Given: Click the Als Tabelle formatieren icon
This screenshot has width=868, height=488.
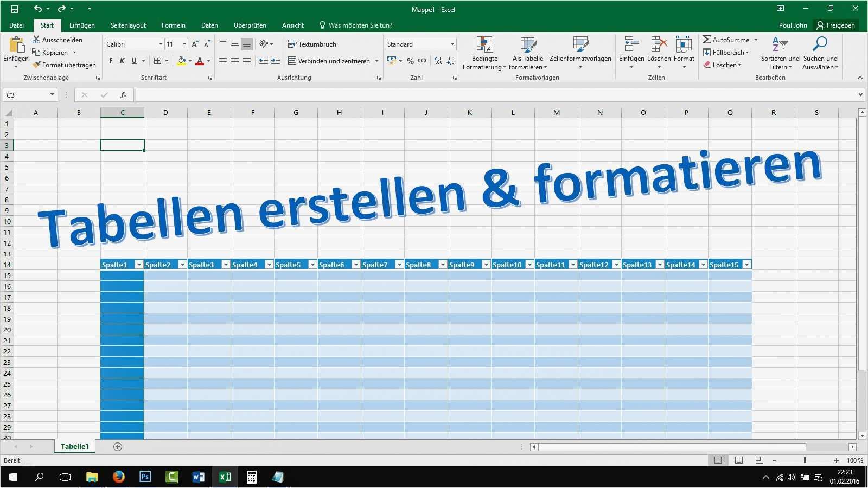Looking at the screenshot, I should [527, 53].
